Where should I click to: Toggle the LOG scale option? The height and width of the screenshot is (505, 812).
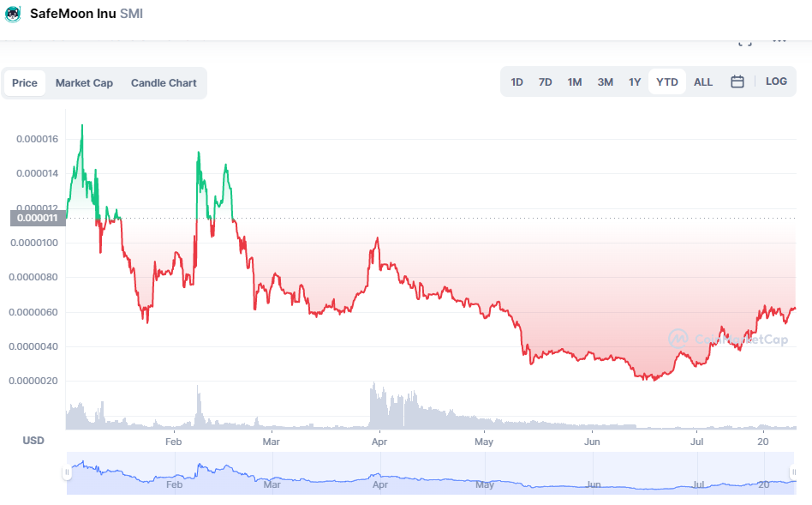[776, 81]
